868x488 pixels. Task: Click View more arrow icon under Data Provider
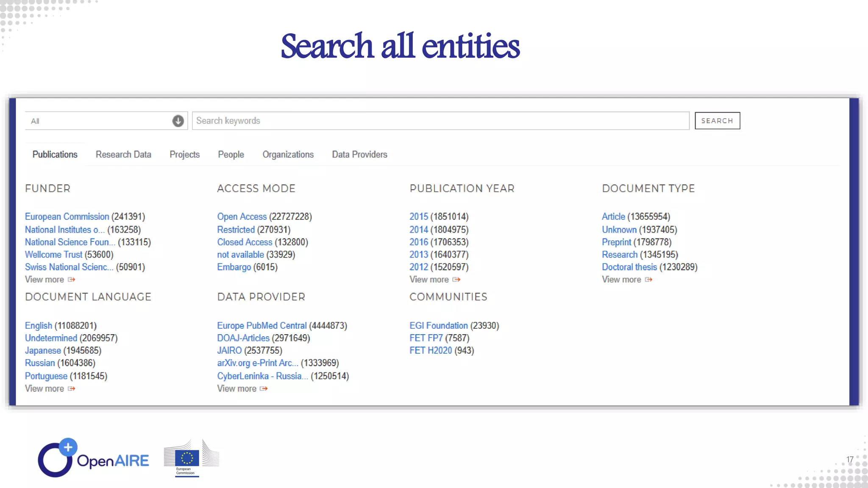click(264, 388)
